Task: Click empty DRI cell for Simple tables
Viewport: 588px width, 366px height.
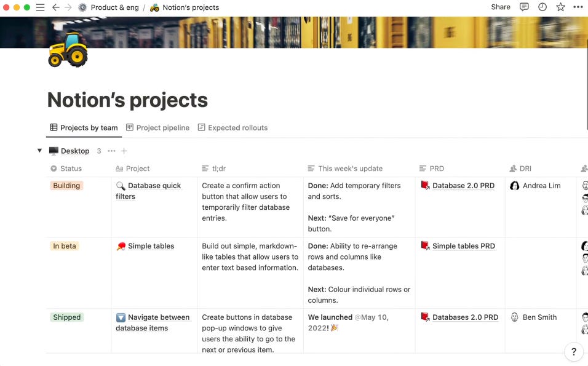Action: click(541, 273)
